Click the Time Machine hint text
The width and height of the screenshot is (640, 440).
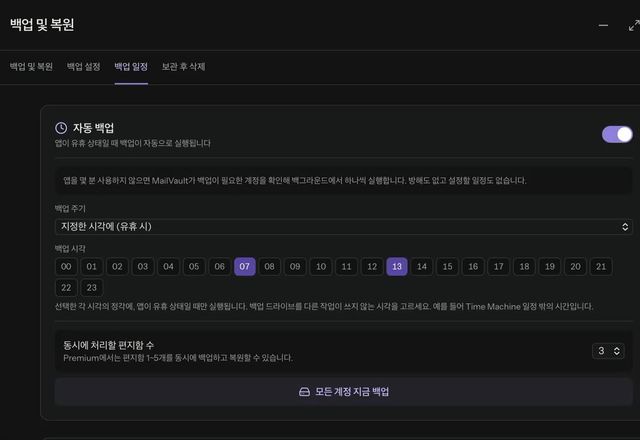324,307
